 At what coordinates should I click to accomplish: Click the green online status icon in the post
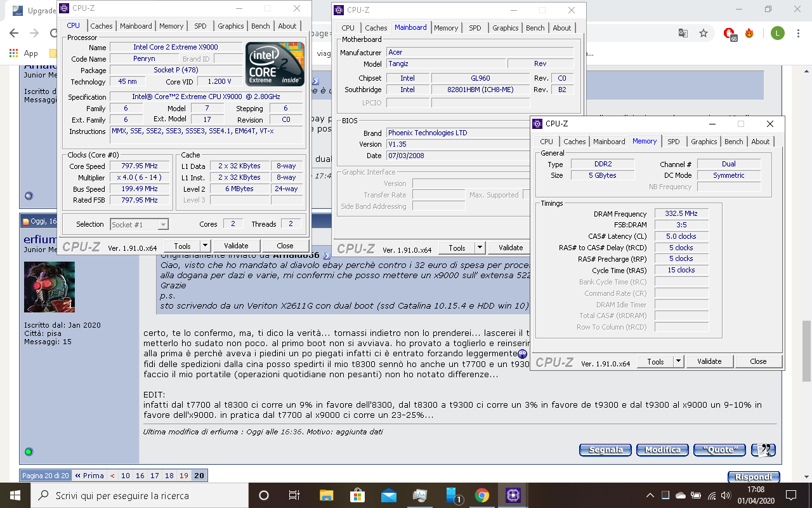pos(29,452)
